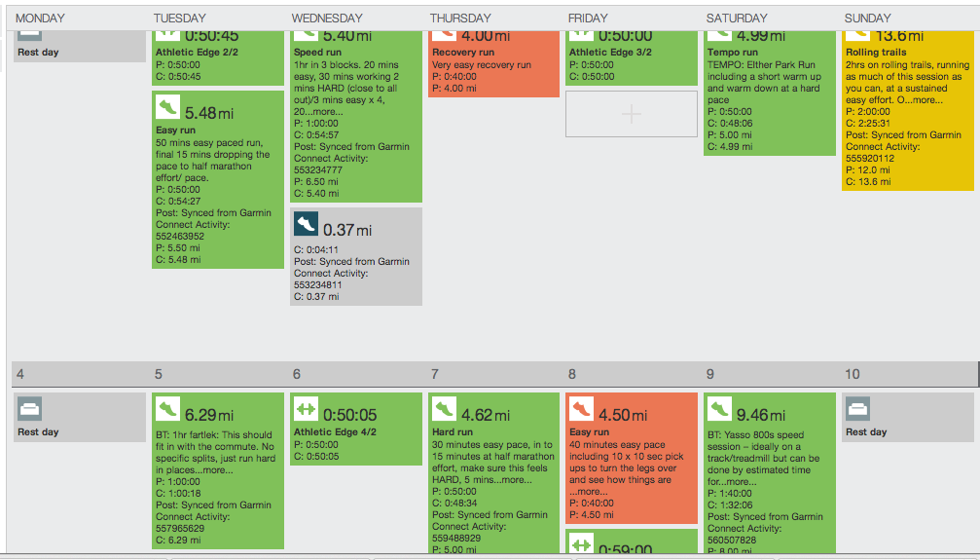Click the TUESDAY column header
980x560 pixels.
180,18
